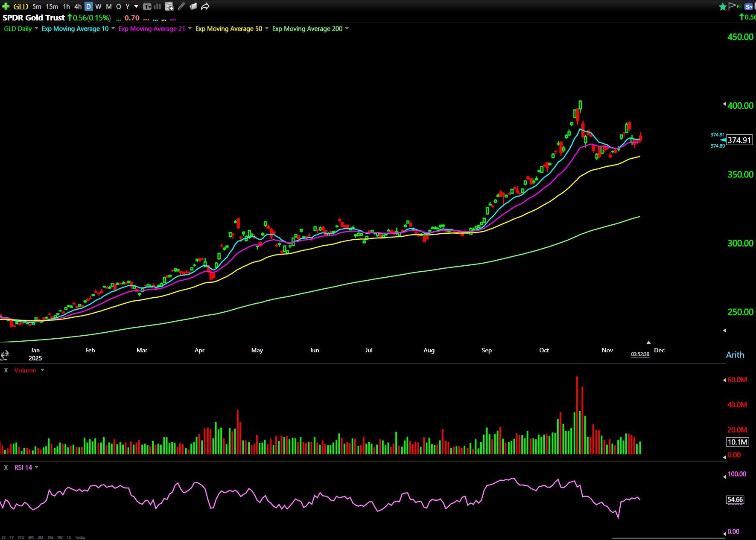
Task: Click the green star favorite icon
Action: pos(723,6)
